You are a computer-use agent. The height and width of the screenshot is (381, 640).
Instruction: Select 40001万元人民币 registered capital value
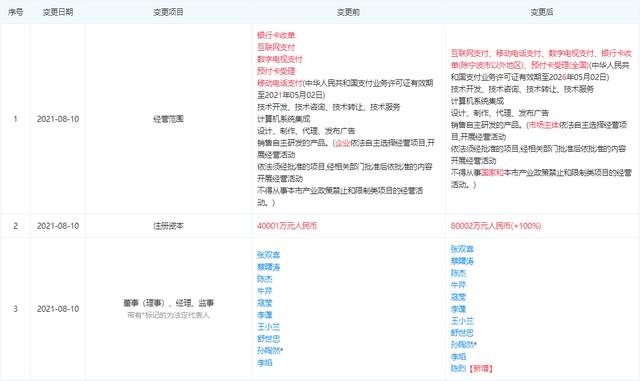(287, 226)
